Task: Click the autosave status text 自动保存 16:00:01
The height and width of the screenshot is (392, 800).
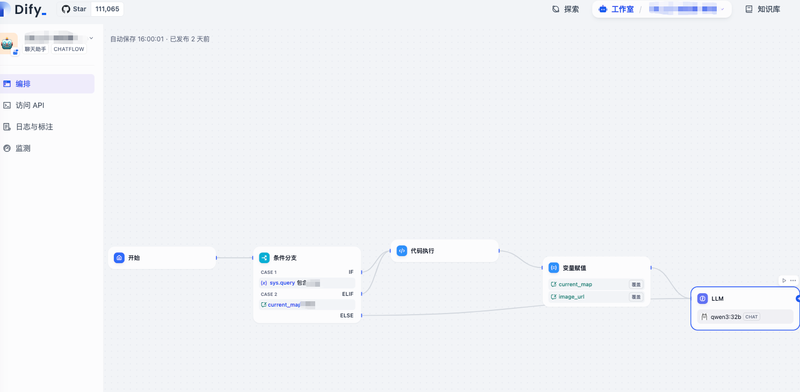Action: (x=137, y=39)
